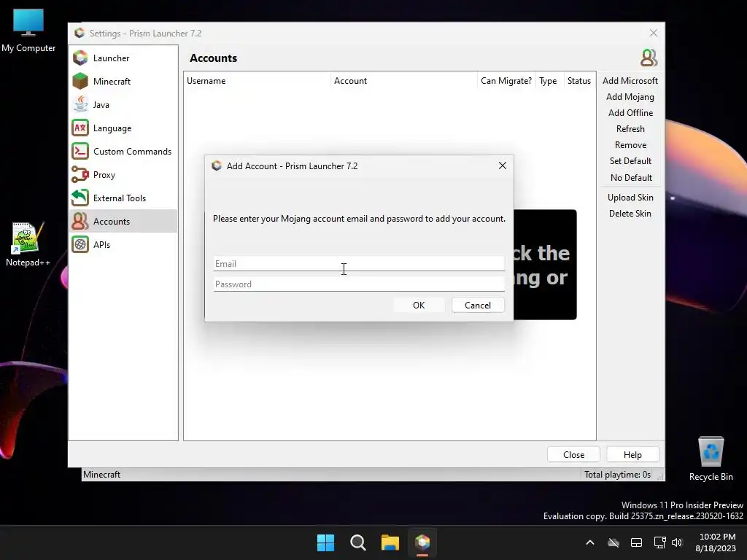Click Add Microsoft account button
The image size is (747, 560).
(x=630, y=81)
